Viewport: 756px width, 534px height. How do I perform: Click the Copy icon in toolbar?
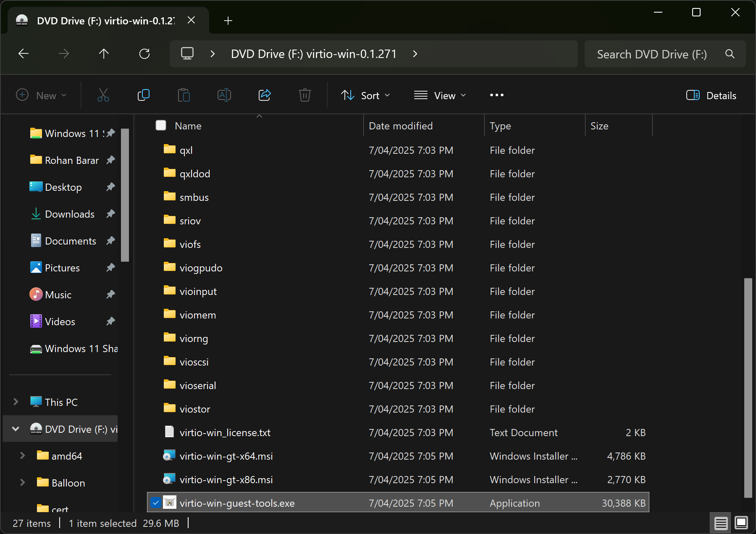[144, 95]
